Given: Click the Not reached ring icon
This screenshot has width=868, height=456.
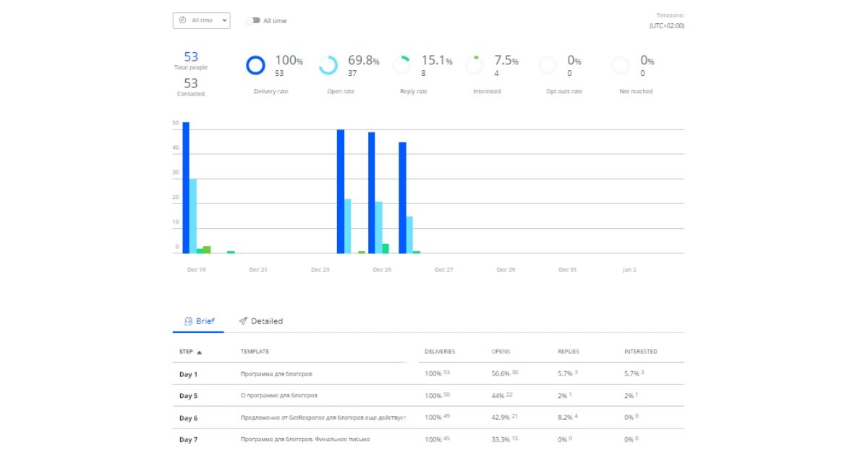Looking at the screenshot, I should point(621,66).
